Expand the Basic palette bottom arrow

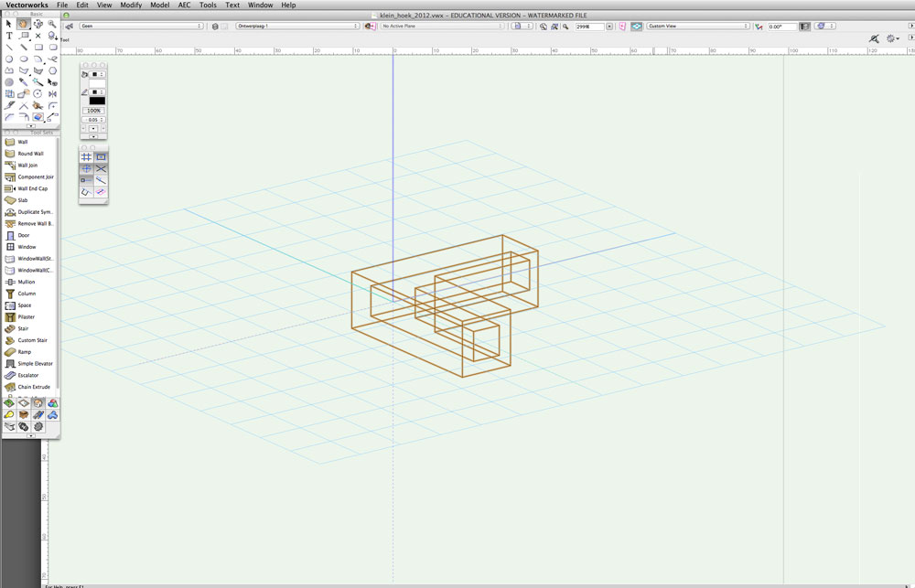tap(31, 126)
